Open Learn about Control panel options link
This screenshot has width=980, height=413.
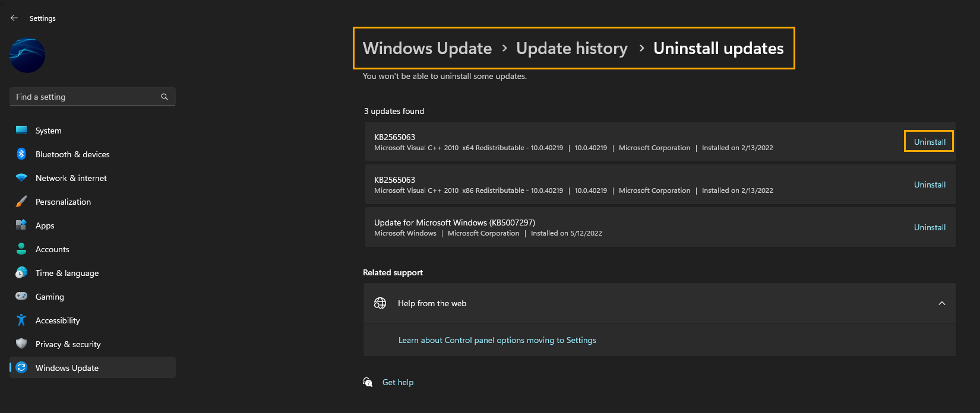pyautogui.click(x=497, y=340)
